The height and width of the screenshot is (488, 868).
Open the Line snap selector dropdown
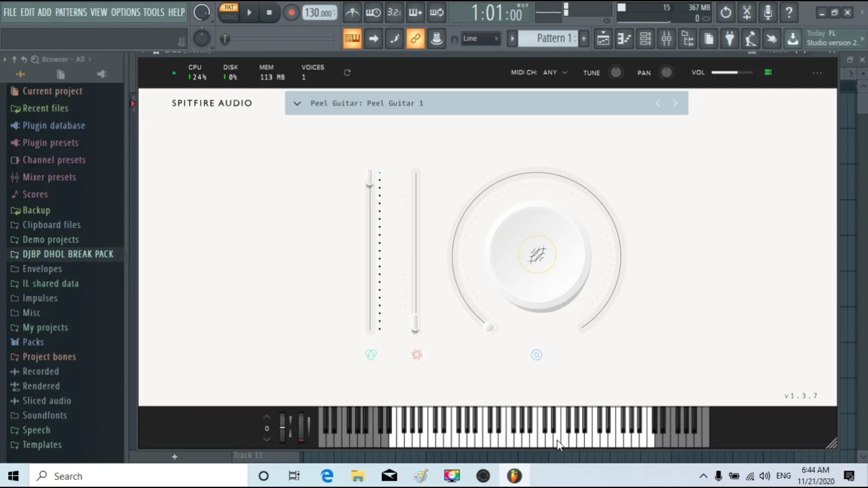click(x=480, y=39)
